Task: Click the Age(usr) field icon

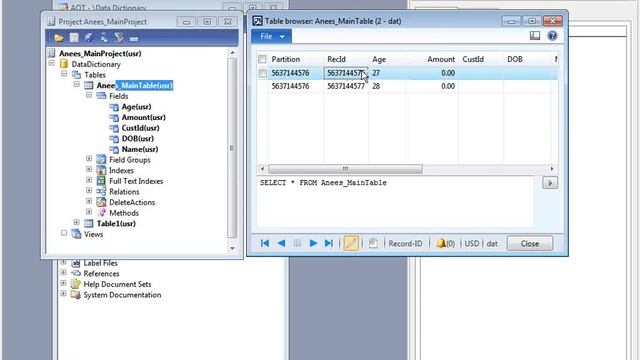Action: [114, 107]
